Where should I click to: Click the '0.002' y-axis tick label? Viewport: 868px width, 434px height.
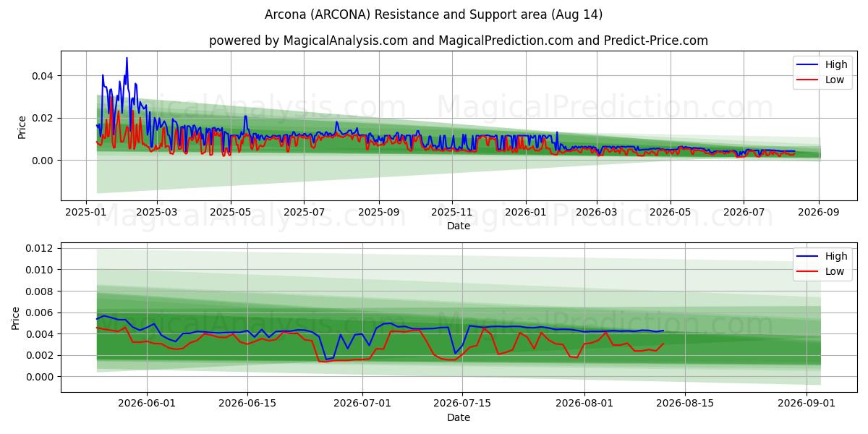41,355
